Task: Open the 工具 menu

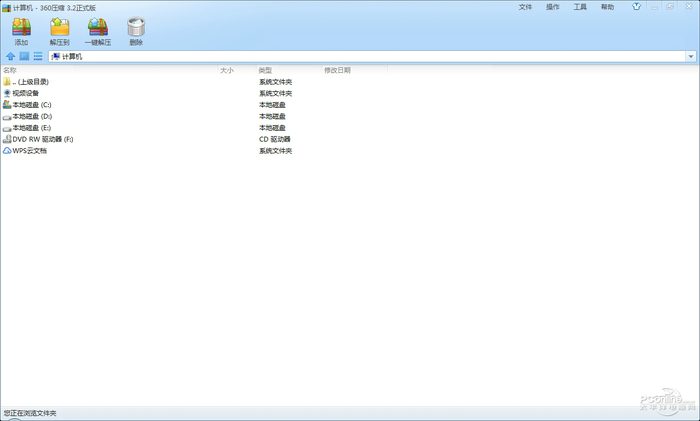Action: point(580,7)
